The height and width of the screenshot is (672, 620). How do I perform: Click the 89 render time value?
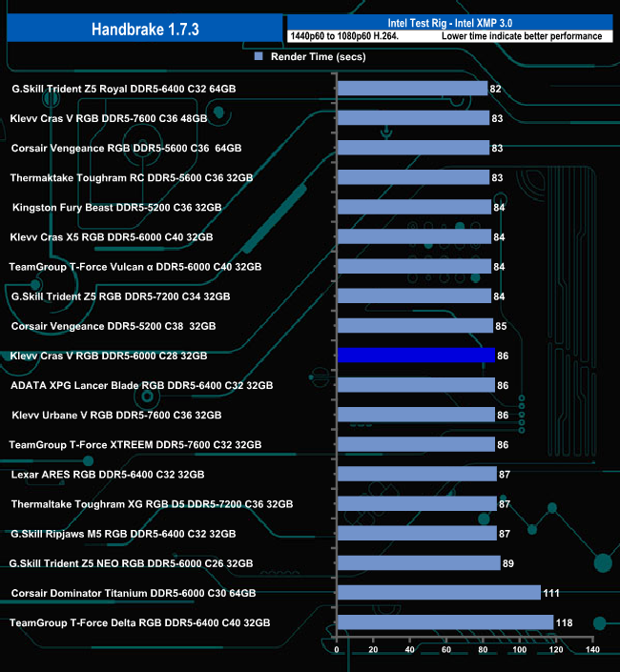(x=508, y=563)
